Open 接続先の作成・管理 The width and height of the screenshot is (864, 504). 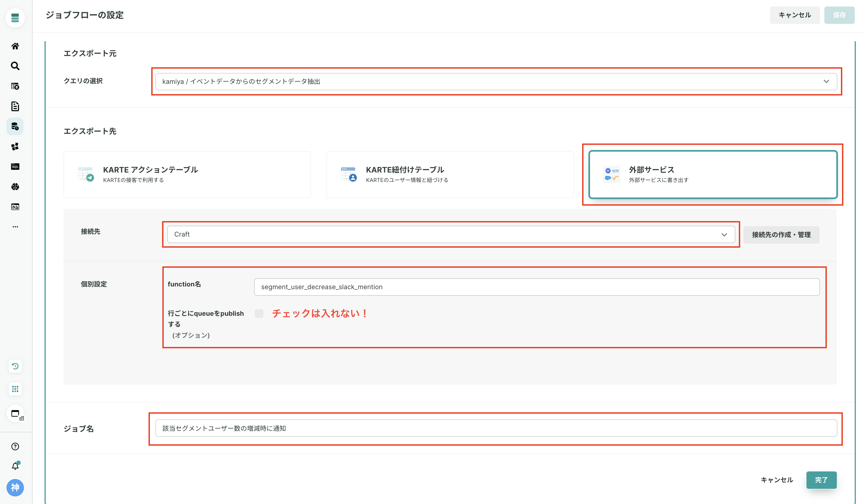point(781,235)
